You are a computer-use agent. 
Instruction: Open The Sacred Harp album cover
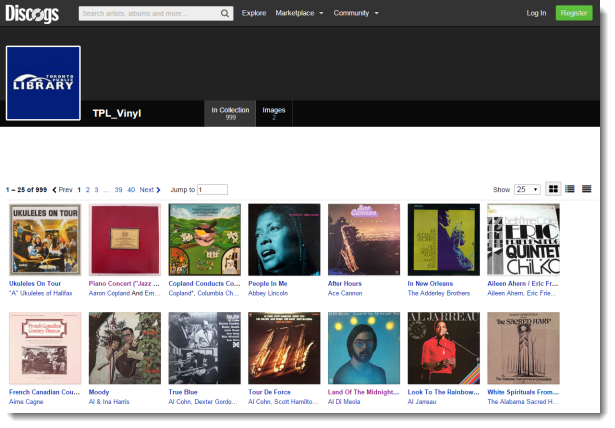[523, 348]
